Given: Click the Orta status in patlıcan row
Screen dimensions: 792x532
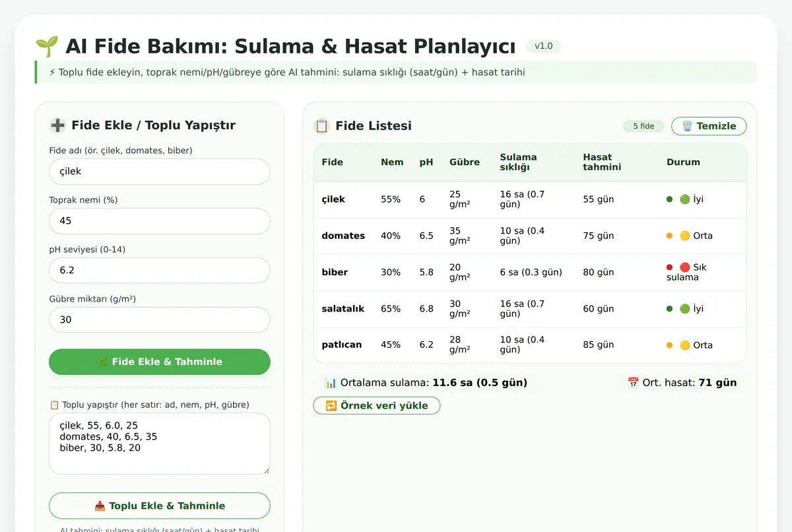Looking at the screenshot, I should [x=690, y=345].
